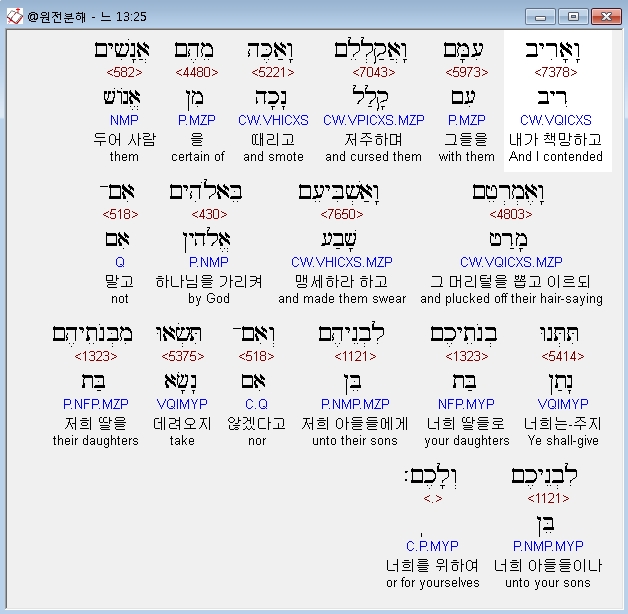
Task: Click parsing code P.NMP under <430>
Action: pyautogui.click(x=209, y=262)
